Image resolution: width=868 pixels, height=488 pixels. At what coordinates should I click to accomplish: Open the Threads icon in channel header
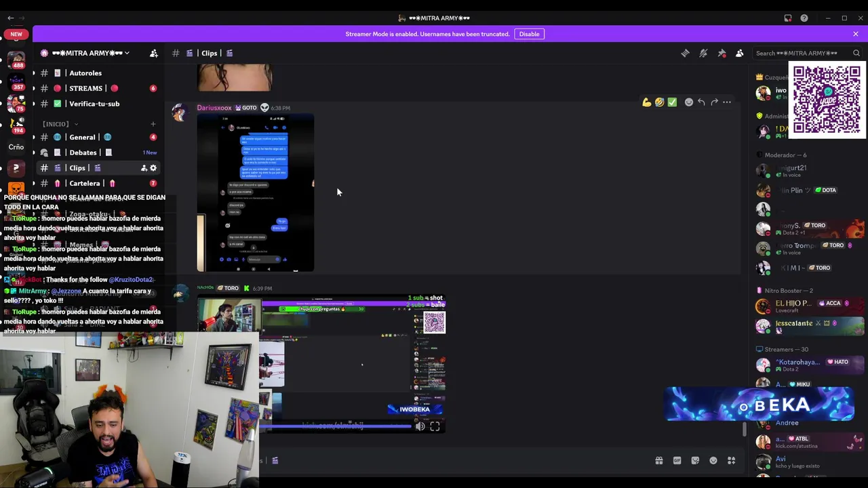685,53
